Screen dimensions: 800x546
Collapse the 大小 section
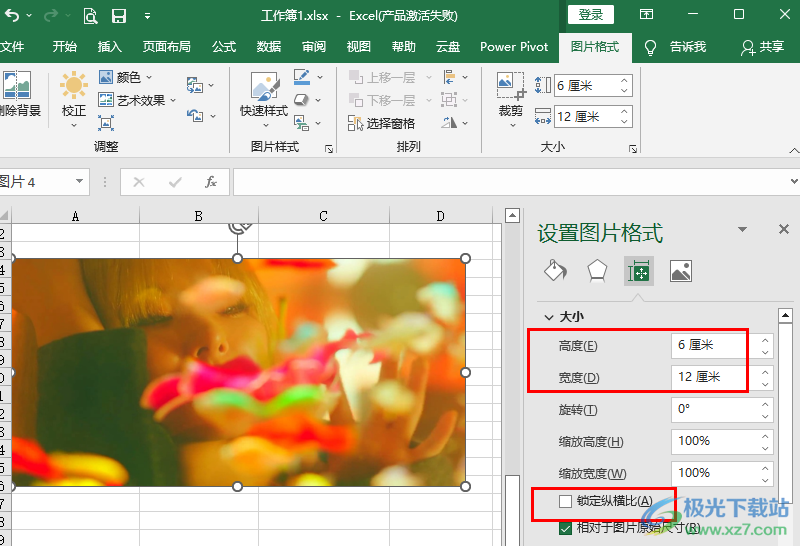tap(549, 317)
